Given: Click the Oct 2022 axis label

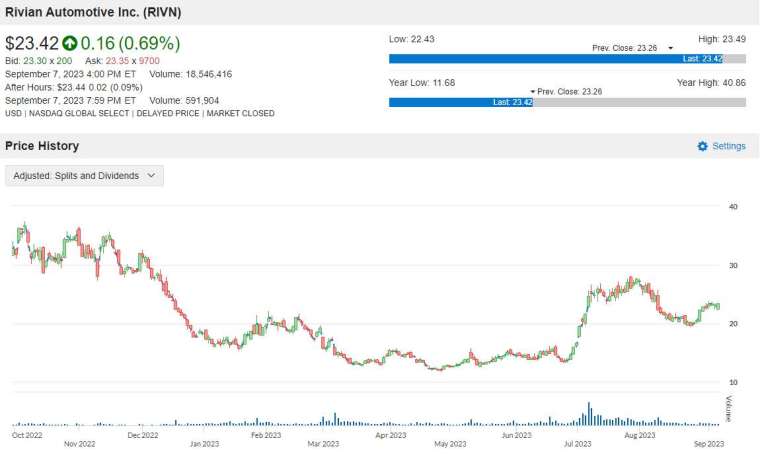Looking at the screenshot, I should [x=27, y=435].
